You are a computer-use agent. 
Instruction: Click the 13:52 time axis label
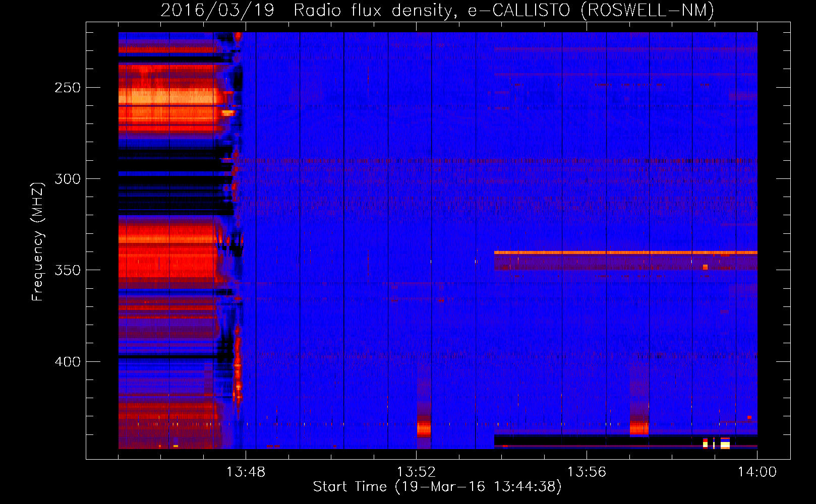416,472
